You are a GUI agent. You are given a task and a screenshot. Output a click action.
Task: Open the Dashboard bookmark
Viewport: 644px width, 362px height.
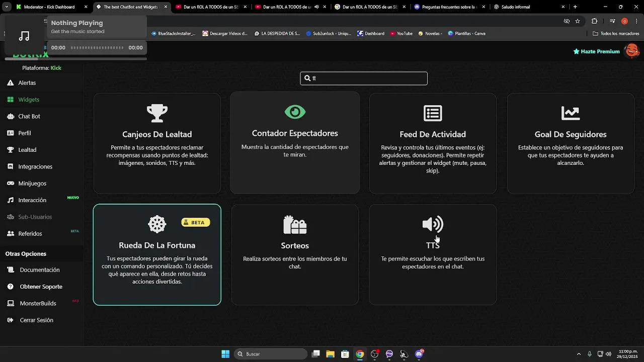click(371, 34)
